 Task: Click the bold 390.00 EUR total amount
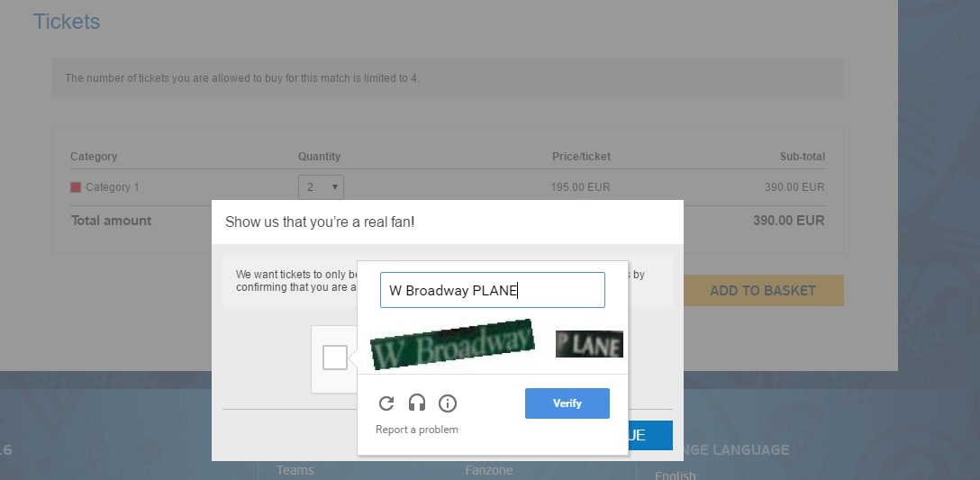pyautogui.click(x=789, y=221)
